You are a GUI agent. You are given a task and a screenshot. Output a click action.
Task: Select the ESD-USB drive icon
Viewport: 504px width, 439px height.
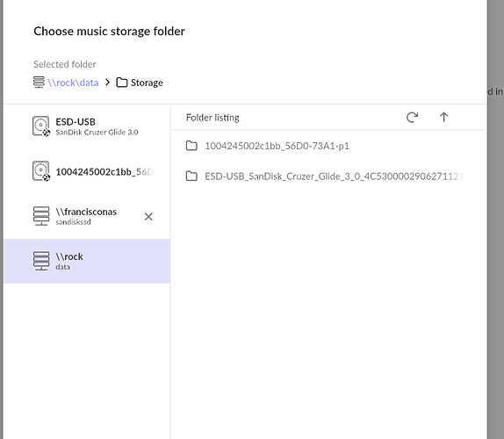41,126
